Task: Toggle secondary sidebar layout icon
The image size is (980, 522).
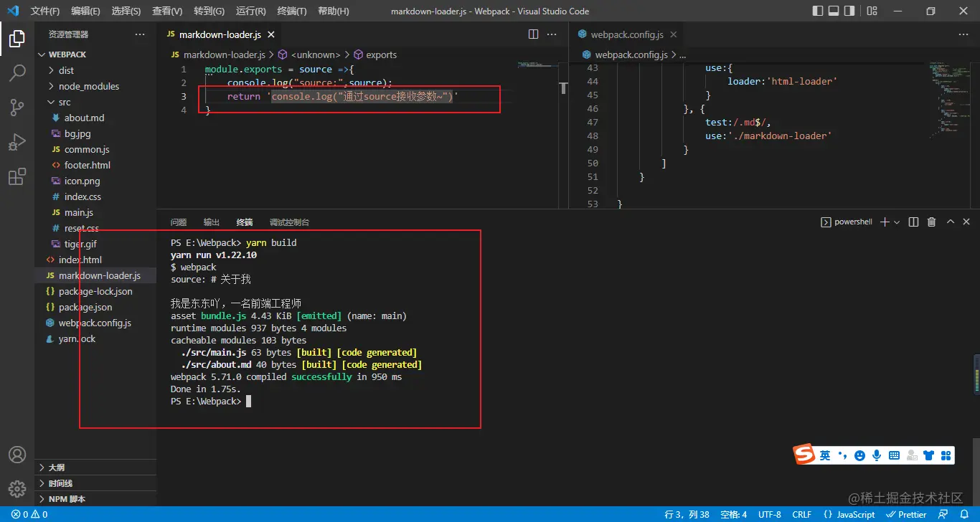Action: click(x=849, y=11)
